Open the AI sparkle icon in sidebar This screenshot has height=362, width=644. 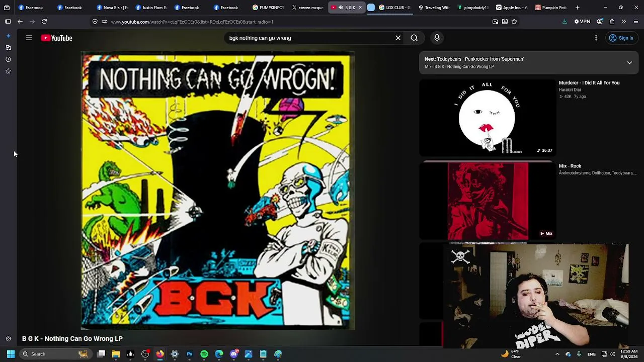tap(8, 36)
